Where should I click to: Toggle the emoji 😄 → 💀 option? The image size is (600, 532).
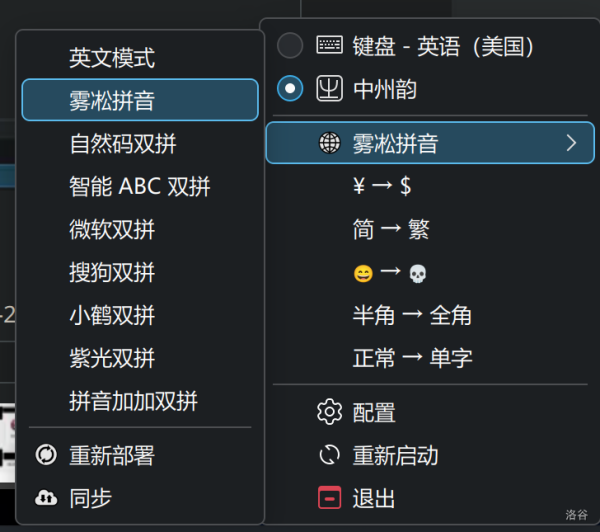[x=390, y=272]
